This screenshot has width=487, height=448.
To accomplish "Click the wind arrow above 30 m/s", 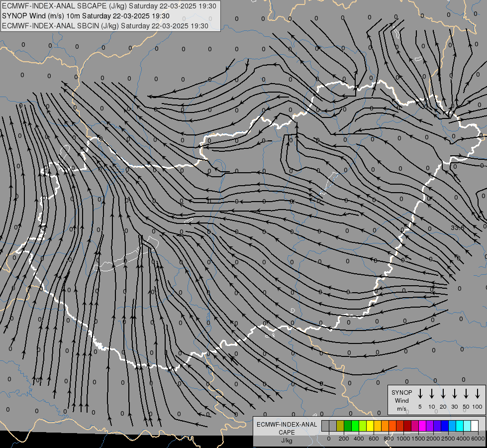I will (x=454, y=394).
